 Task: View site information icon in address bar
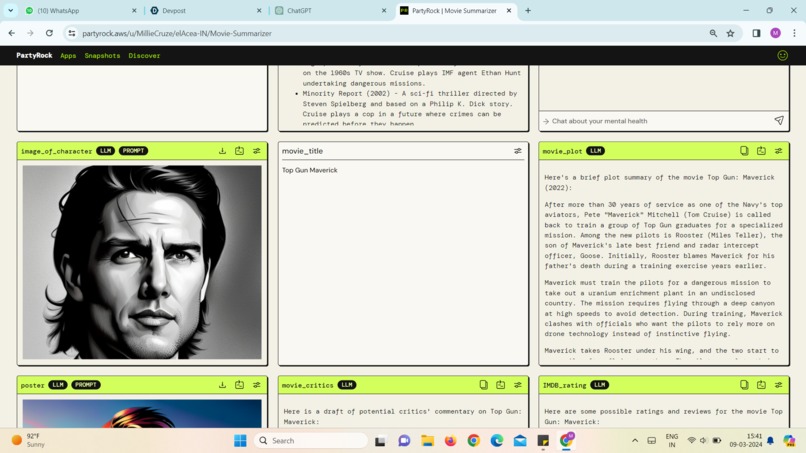pyautogui.click(x=71, y=33)
